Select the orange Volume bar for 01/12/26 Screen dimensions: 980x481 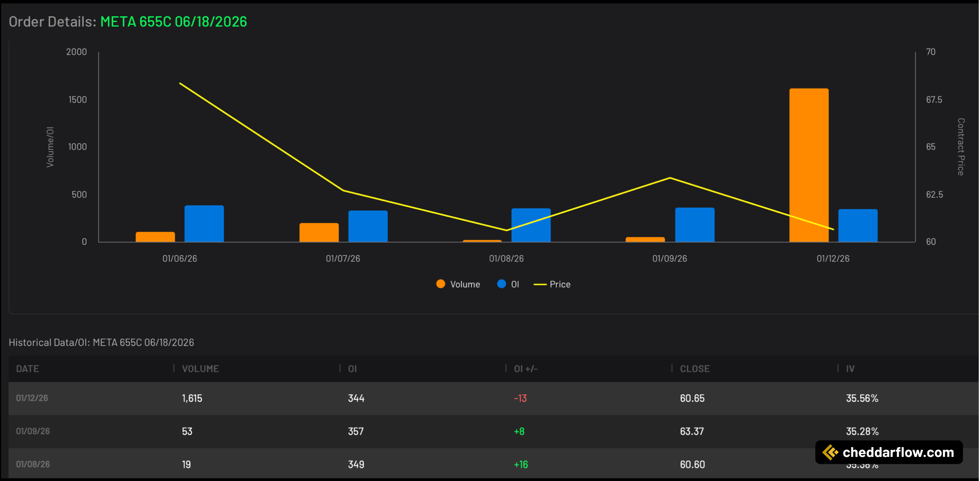click(809, 165)
